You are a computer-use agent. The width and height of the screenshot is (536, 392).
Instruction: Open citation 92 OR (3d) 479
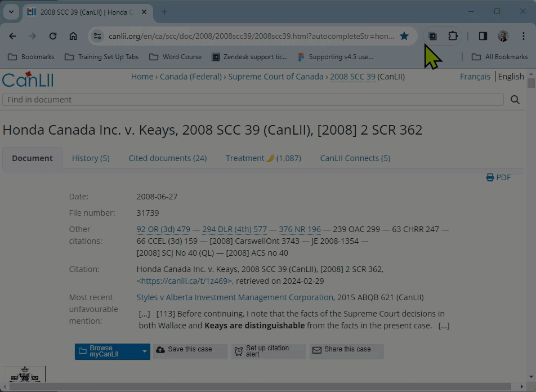(x=163, y=229)
